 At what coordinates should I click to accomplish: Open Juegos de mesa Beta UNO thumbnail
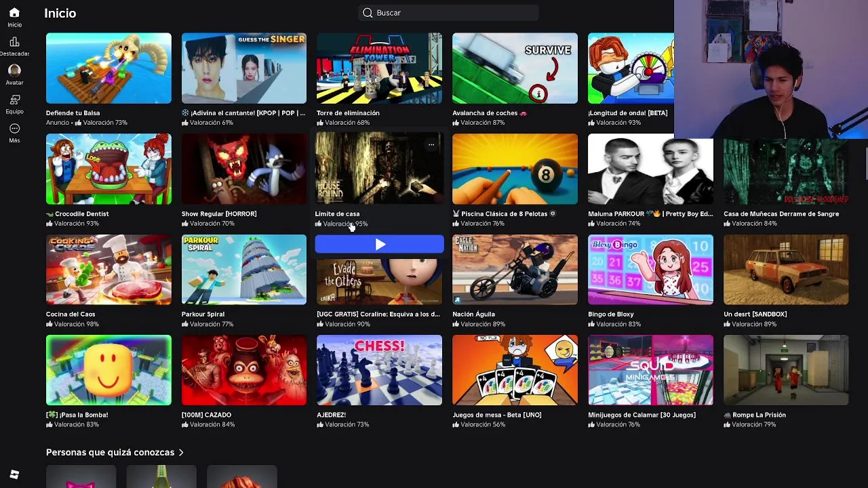515,370
